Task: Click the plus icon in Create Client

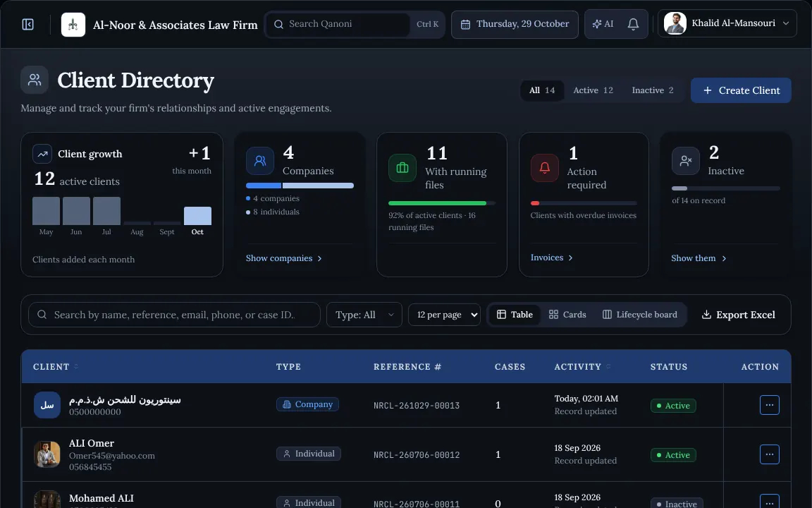Action: click(708, 90)
